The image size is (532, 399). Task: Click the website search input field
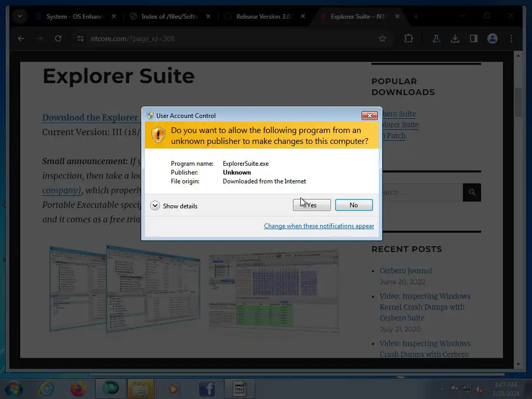(422, 192)
